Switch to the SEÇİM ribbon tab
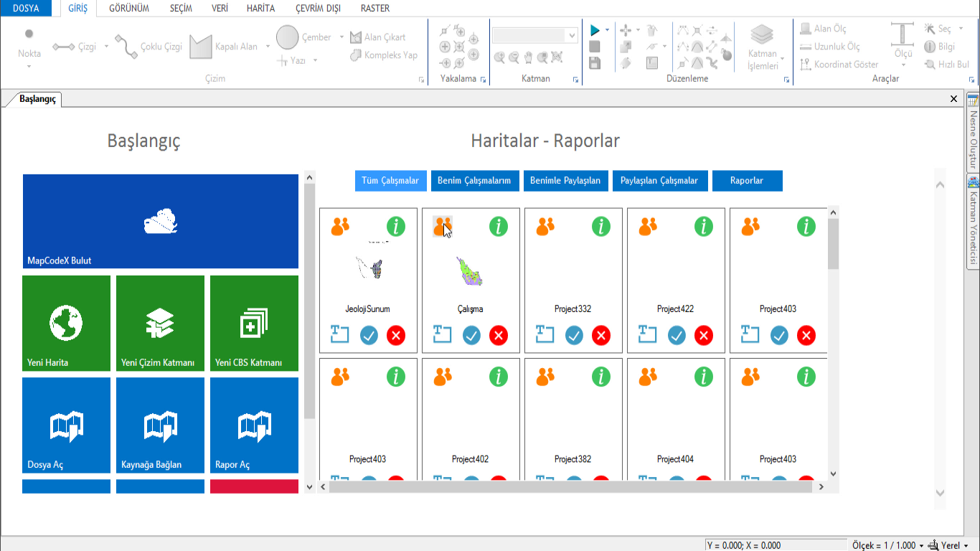Viewport: 980px width, 551px height. (181, 9)
